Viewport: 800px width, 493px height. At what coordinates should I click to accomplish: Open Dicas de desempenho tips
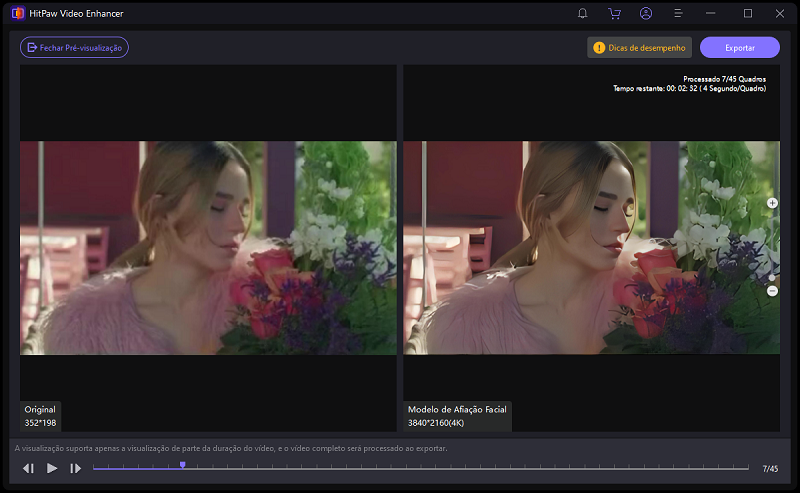[x=639, y=47]
